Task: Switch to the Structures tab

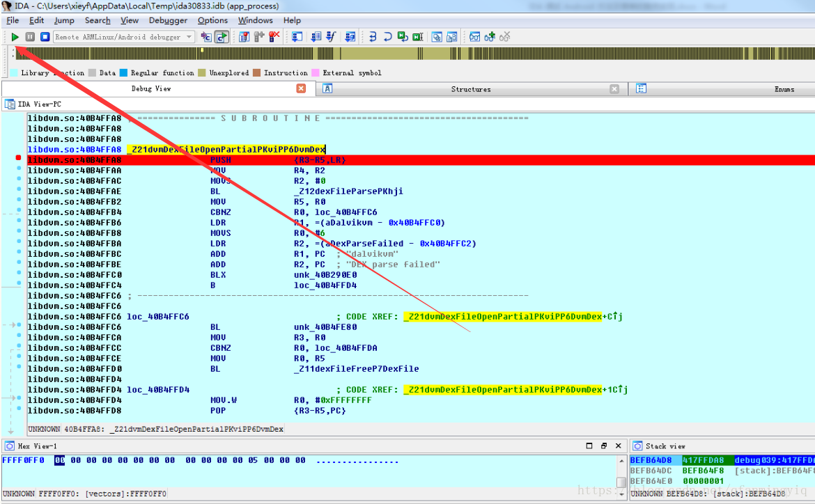Action: coord(470,89)
